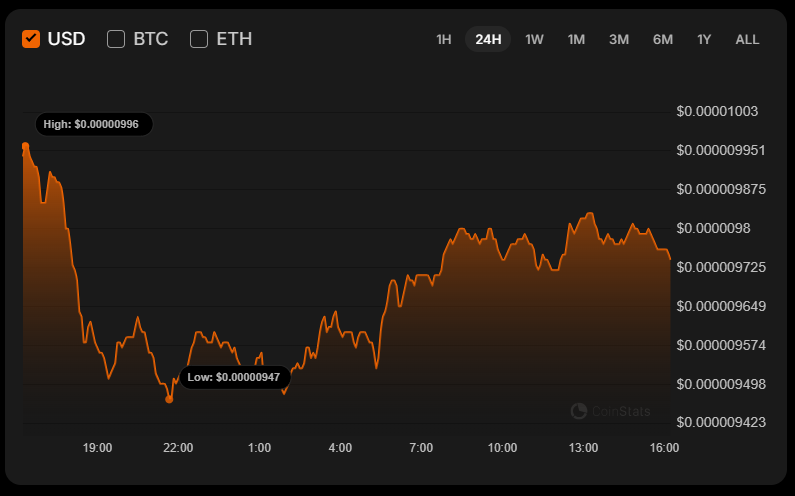
Task: Click the CoinStats watermark text
Action: tap(621, 411)
